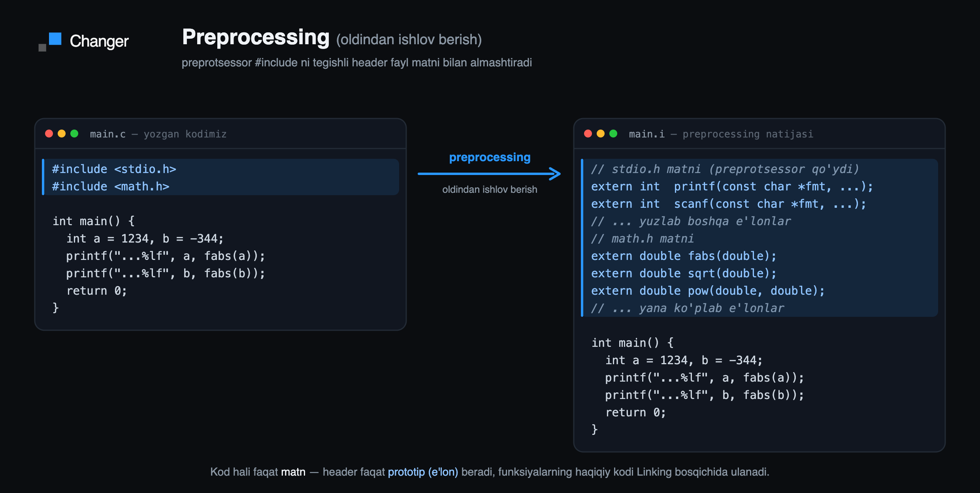Click the '// ... yuzlab boshqa e'lonlar' comment
The image size is (980, 493).
(x=691, y=221)
